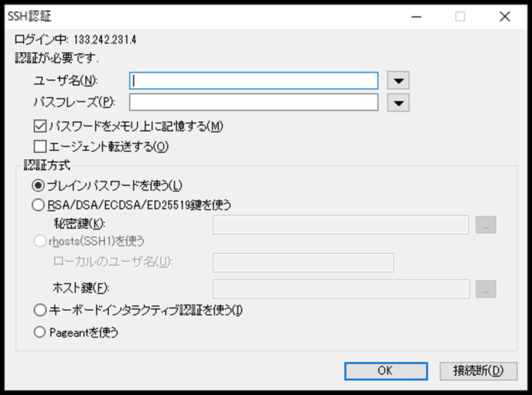The width and height of the screenshot is (532, 395).
Task: Uncheck パスワードをメモリ上に記憶する checkbox
Action: 40,126
